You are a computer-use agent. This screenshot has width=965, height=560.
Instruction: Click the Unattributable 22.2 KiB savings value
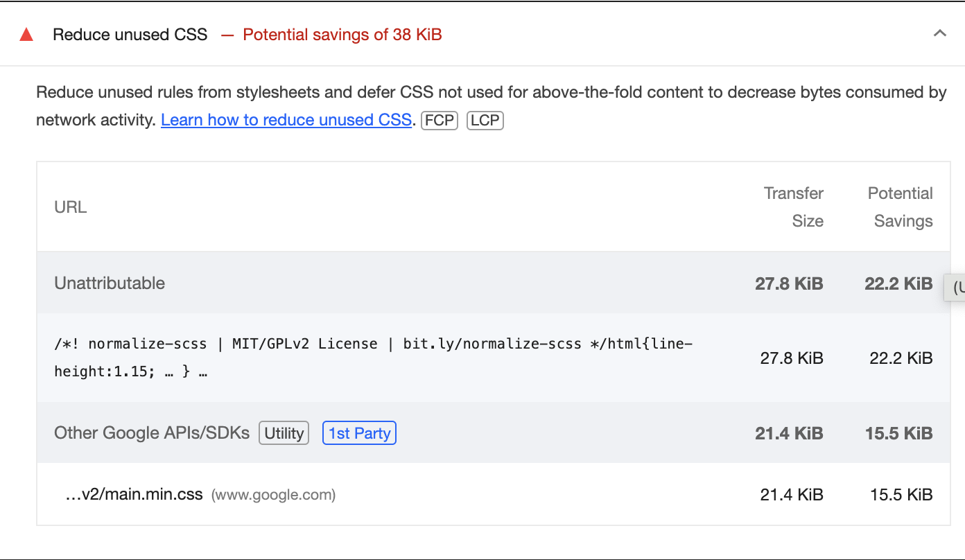click(x=898, y=283)
